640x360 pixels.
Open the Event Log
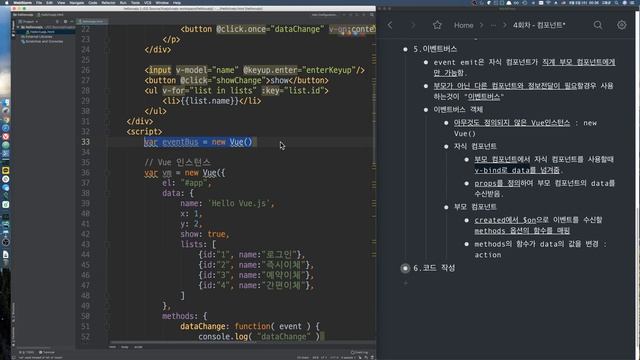coord(360,352)
